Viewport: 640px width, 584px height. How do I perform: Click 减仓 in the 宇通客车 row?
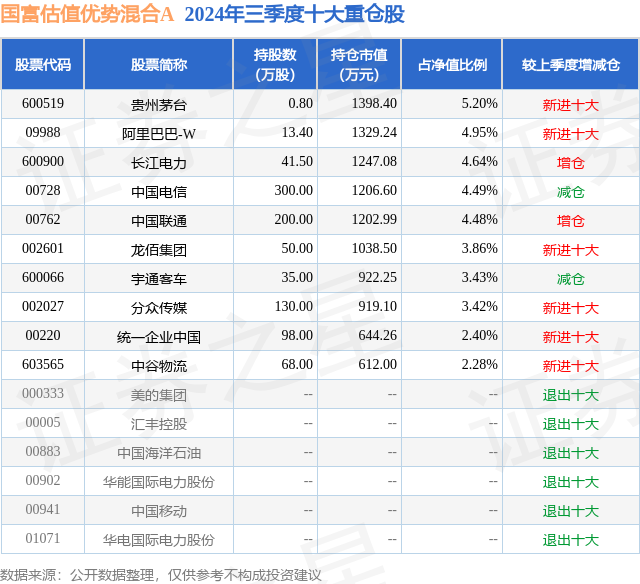click(x=571, y=279)
